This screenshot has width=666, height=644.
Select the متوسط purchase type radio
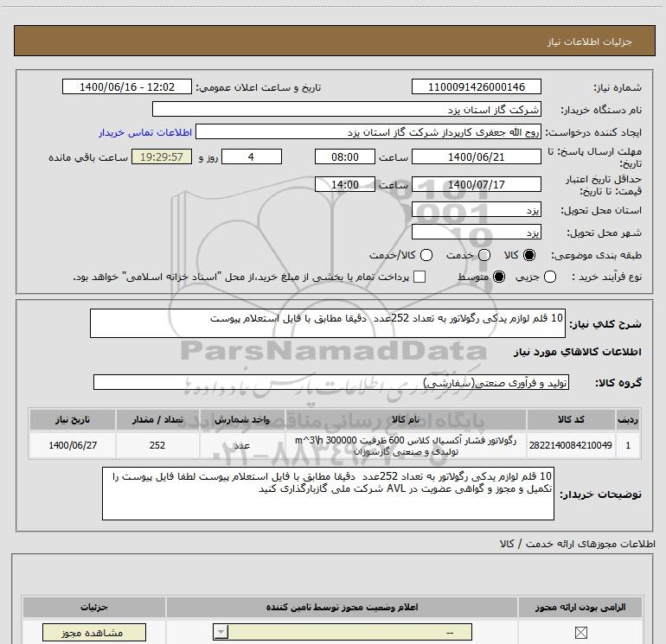499,277
